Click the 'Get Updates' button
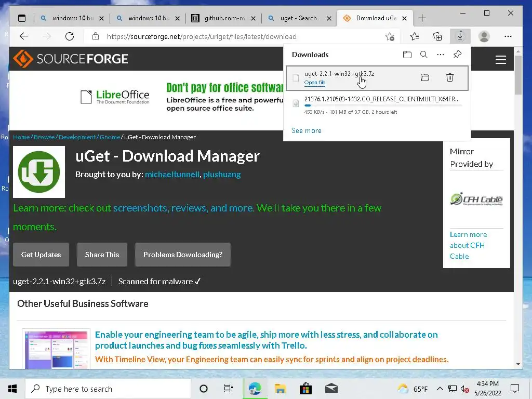This screenshot has width=532, height=399. [41, 255]
